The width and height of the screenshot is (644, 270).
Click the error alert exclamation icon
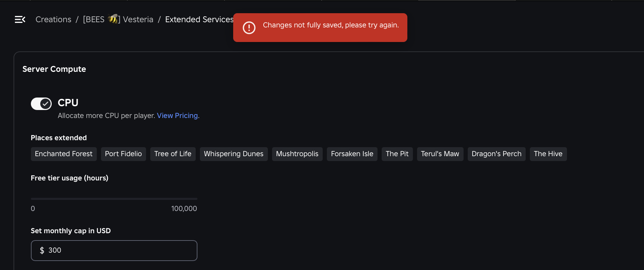click(x=249, y=28)
